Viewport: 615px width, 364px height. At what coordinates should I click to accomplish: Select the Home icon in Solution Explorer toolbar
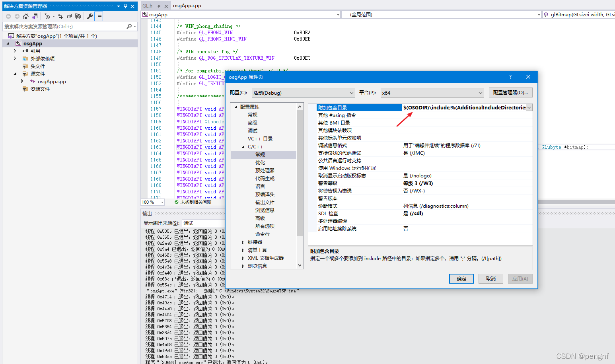(25, 16)
